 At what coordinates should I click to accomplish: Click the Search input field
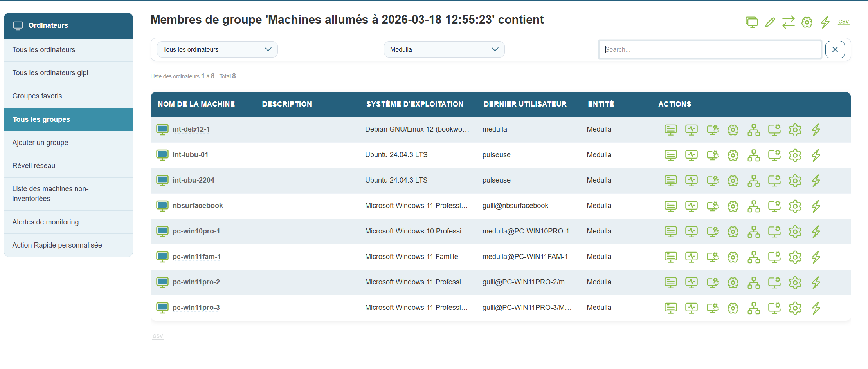pos(710,49)
